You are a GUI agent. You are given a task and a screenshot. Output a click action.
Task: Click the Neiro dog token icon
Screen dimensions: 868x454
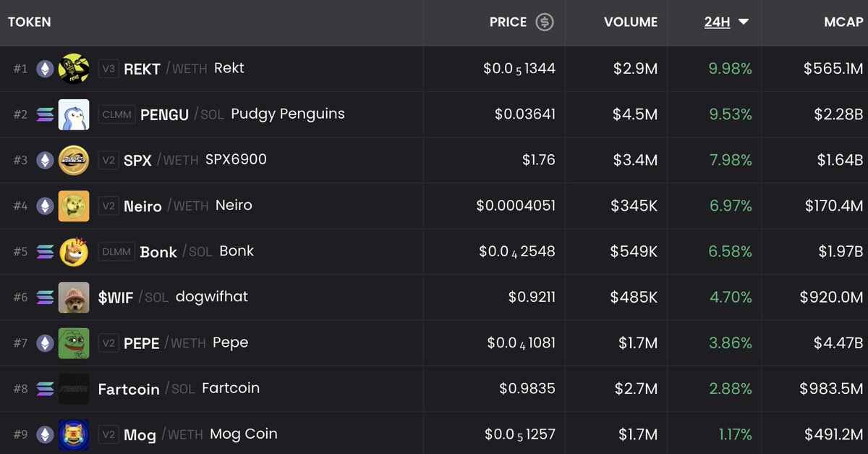73,206
